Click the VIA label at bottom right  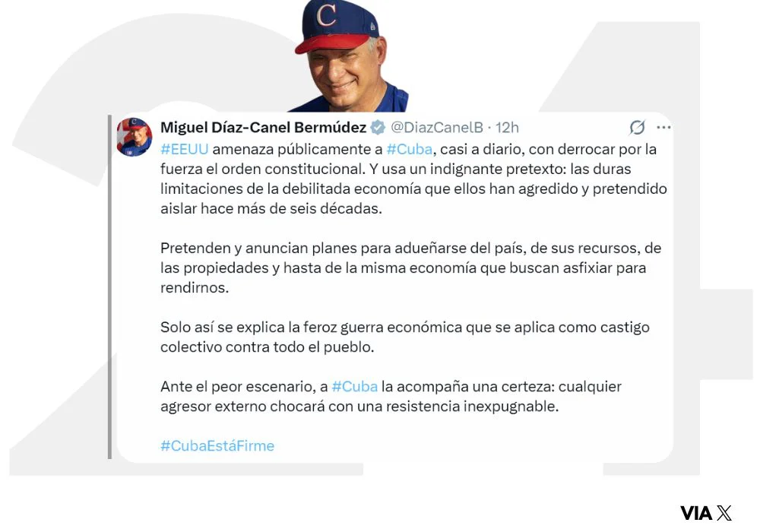(x=696, y=513)
